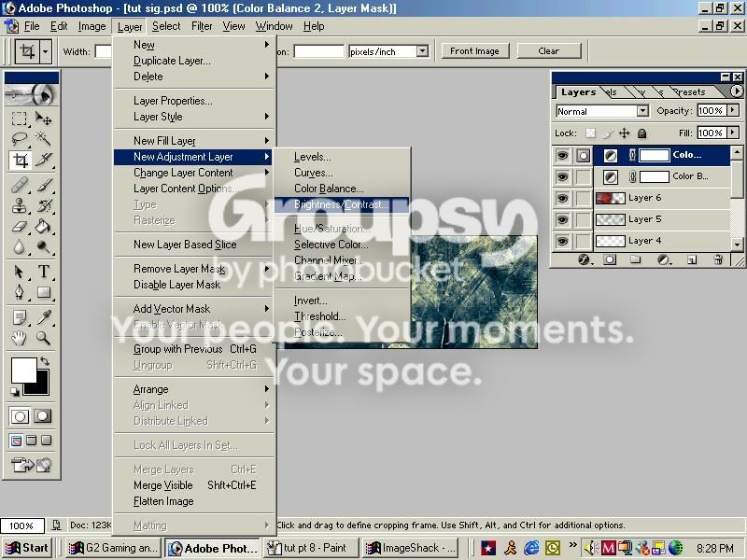Choose Flatten Image from Layer menu
This screenshot has height=560, width=747.
point(163,501)
